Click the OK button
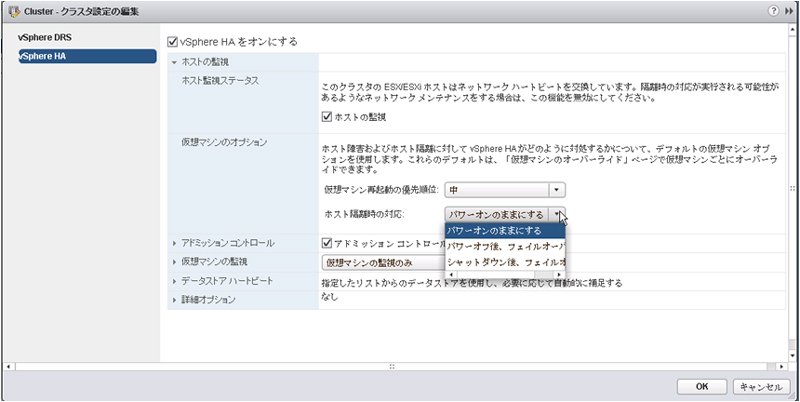800x402 pixels. pos(702,387)
